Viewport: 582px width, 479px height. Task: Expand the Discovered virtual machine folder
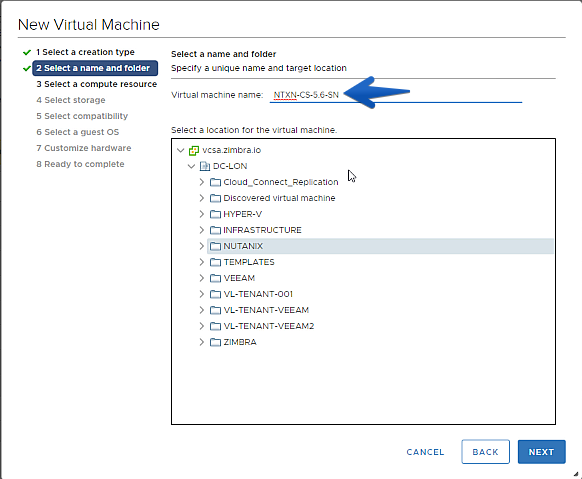[202, 198]
